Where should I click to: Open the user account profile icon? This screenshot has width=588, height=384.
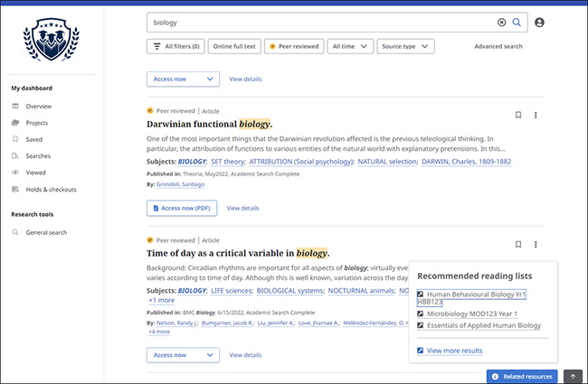pos(539,23)
